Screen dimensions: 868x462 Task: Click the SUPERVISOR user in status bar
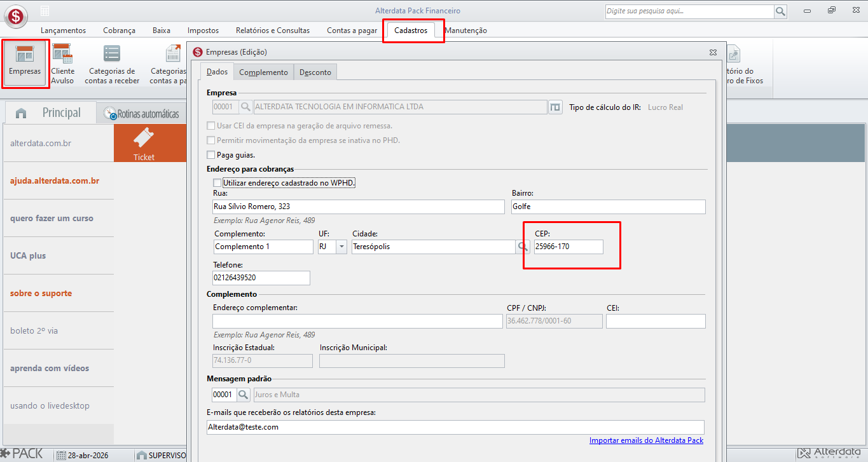point(162,455)
